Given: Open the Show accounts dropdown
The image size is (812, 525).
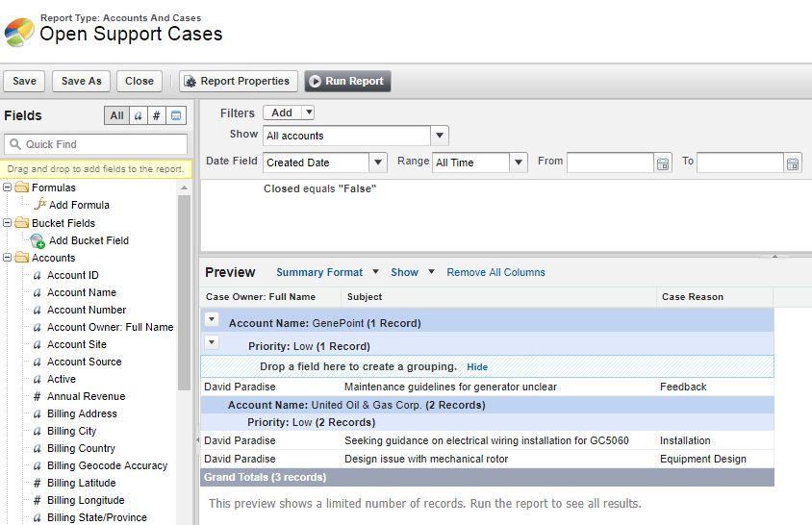Looking at the screenshot, I should [x=439, y=137].
